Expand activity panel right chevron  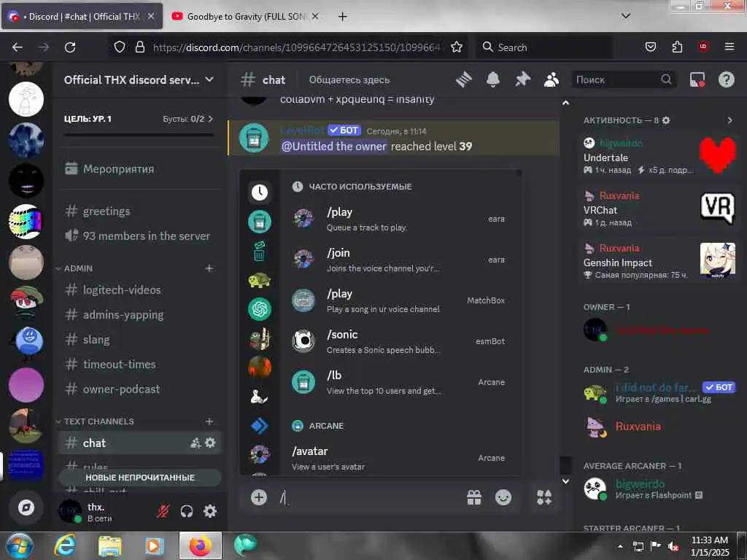(x=729, y=120)
